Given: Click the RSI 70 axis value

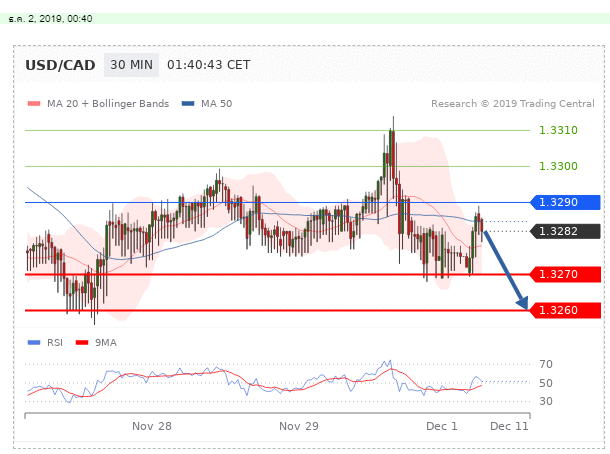Looking at the screenshot, I should point(546,365).
